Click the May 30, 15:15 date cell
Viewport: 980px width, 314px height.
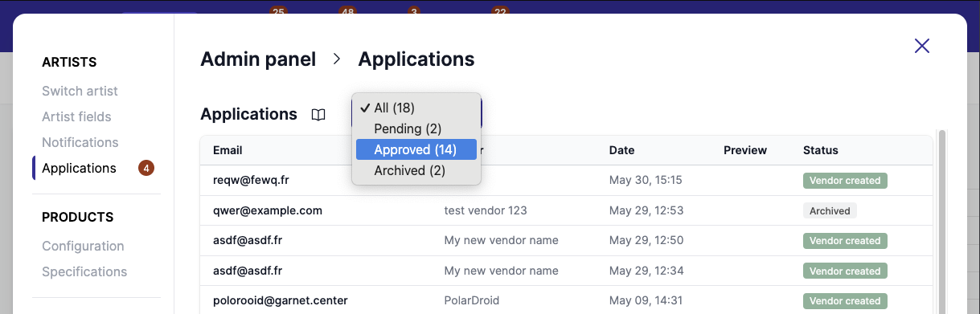(646, 181)
